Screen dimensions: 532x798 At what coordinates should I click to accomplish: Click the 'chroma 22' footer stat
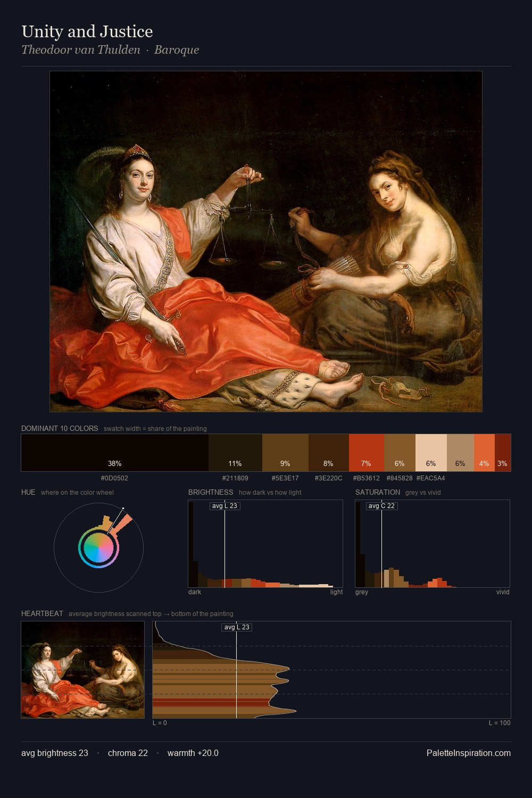tap(128, 753)
